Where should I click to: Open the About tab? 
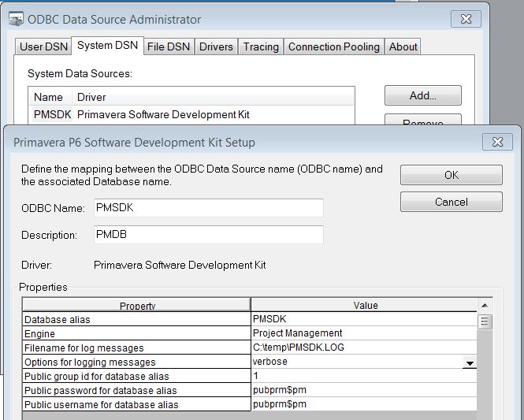point(403,46)
